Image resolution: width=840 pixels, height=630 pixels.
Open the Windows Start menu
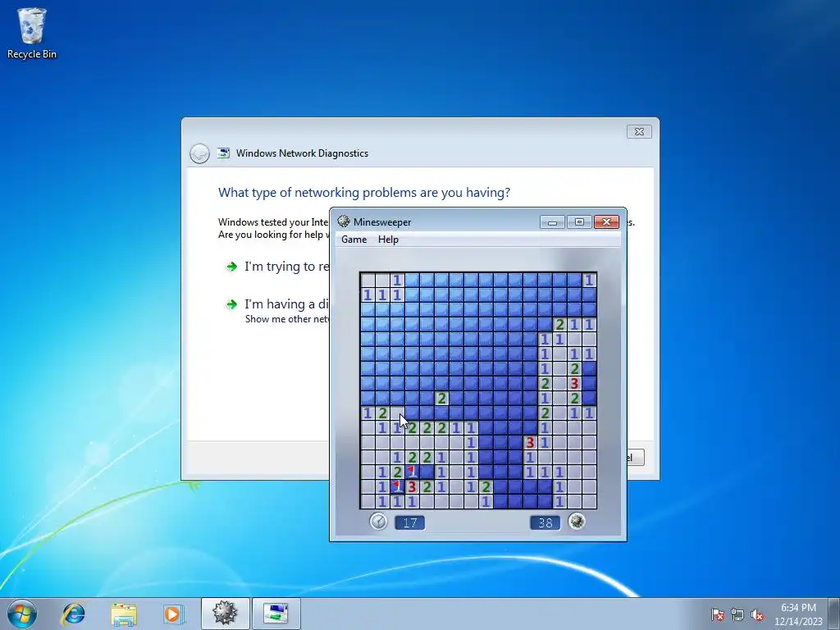[x=22, y=614]
